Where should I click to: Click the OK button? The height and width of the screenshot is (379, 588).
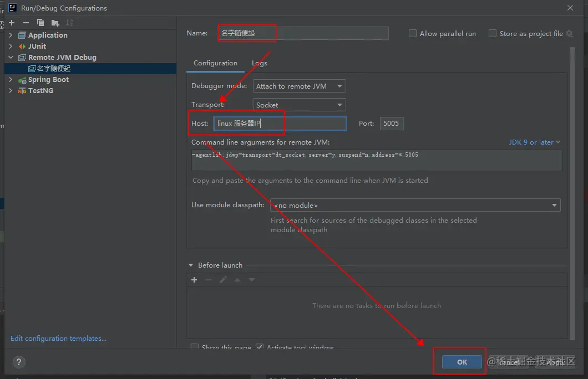coord(462,362)
